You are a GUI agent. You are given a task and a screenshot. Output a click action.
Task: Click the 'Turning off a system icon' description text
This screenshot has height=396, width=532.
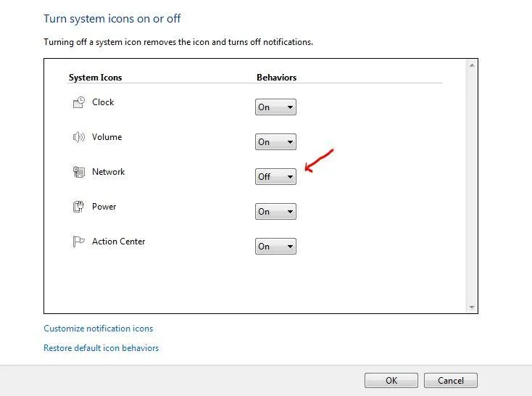point(178,42)
